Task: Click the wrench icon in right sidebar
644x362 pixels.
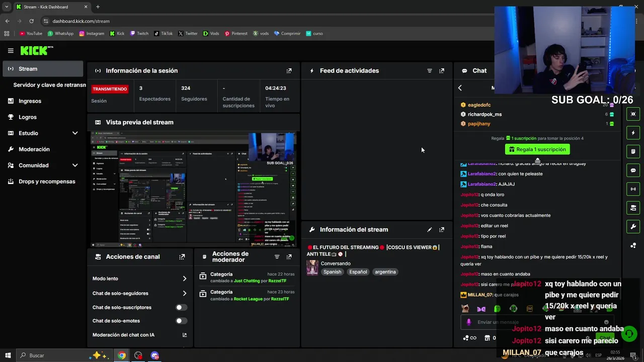Action: tap(633, 227)
